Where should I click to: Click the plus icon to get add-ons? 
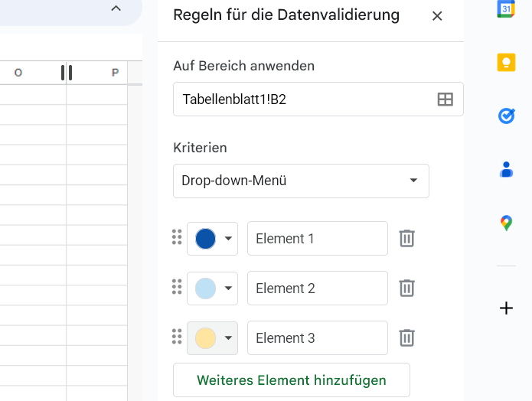tap(506, 308)
